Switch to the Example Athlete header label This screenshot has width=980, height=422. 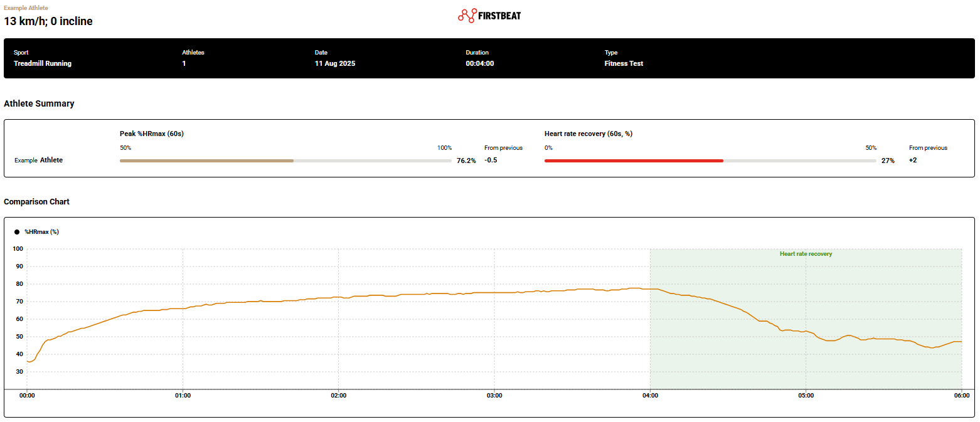point(27,8)
